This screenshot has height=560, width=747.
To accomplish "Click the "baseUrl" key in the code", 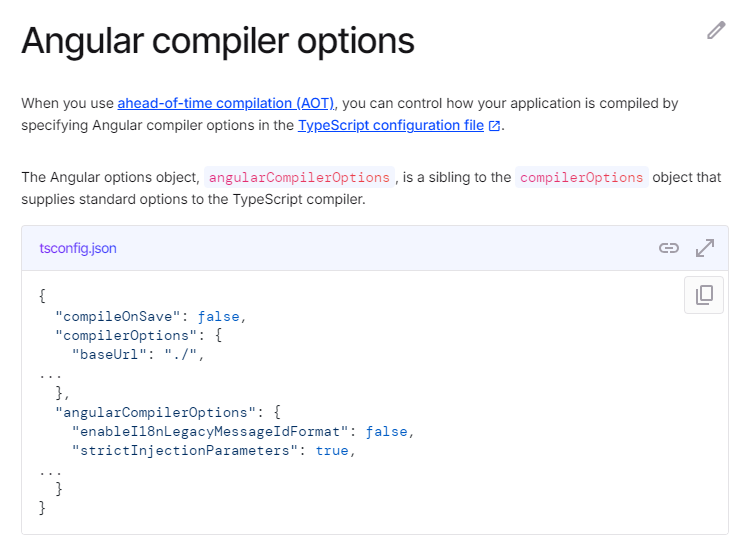I will [x=109, y=355].
